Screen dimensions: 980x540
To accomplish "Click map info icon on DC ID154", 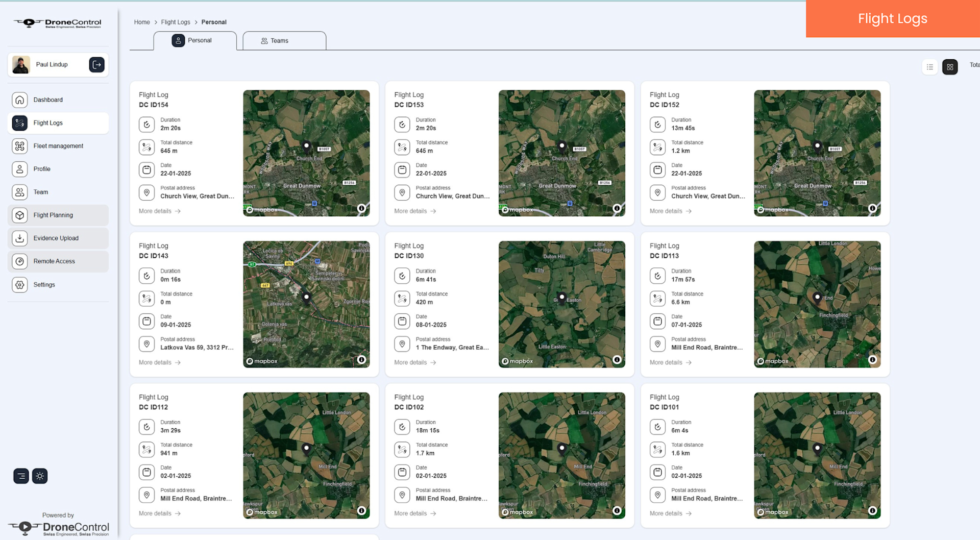I will tap(361, 208).
